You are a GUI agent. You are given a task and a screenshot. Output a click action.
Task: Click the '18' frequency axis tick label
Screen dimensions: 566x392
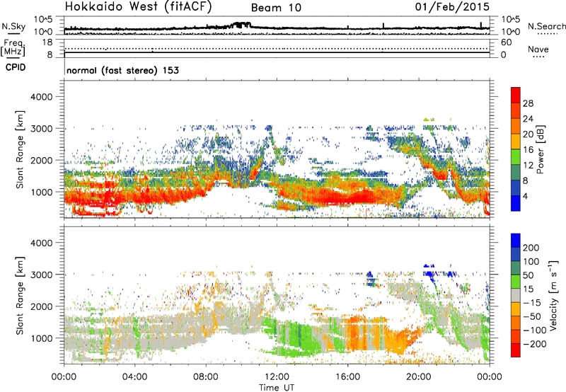pos(47,42)
